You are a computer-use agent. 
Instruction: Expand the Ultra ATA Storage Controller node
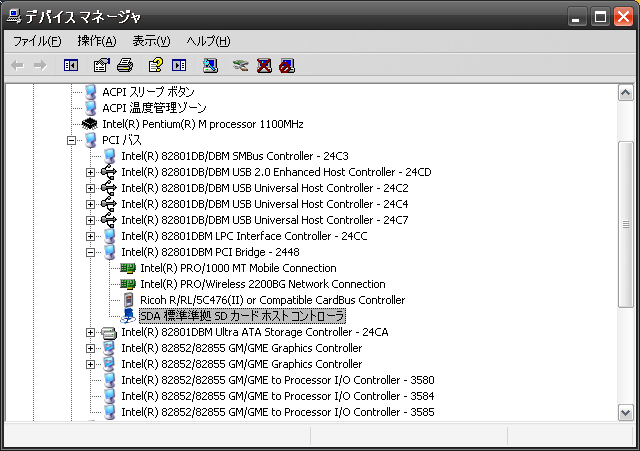91,332
